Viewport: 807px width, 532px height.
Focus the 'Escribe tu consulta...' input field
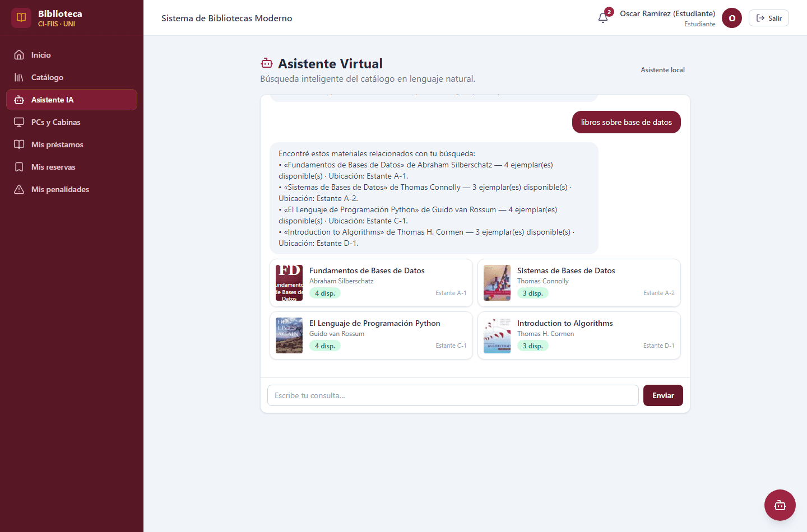click(453, 395)
